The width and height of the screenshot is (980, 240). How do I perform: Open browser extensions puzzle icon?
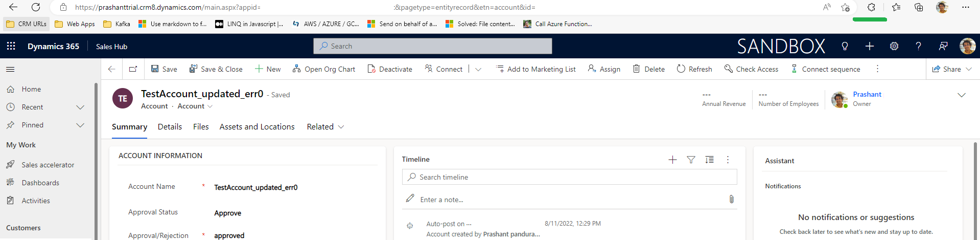[871, 7]
